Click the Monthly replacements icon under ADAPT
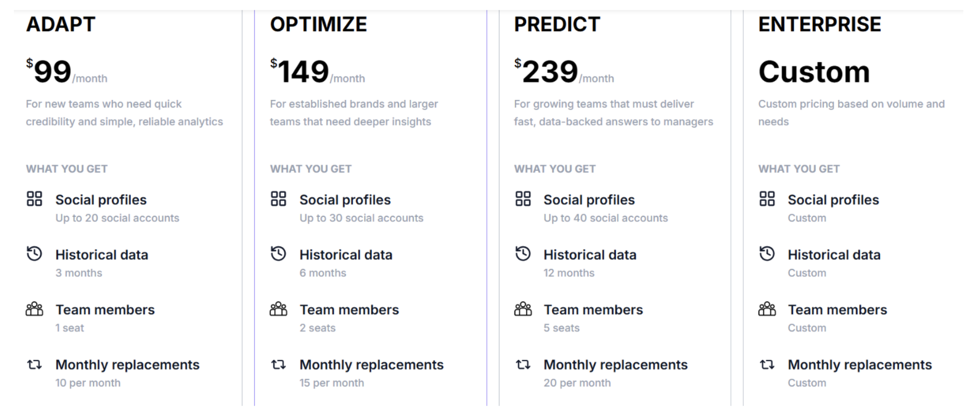Screen dimensions: 980x416 tap(34, 364)
